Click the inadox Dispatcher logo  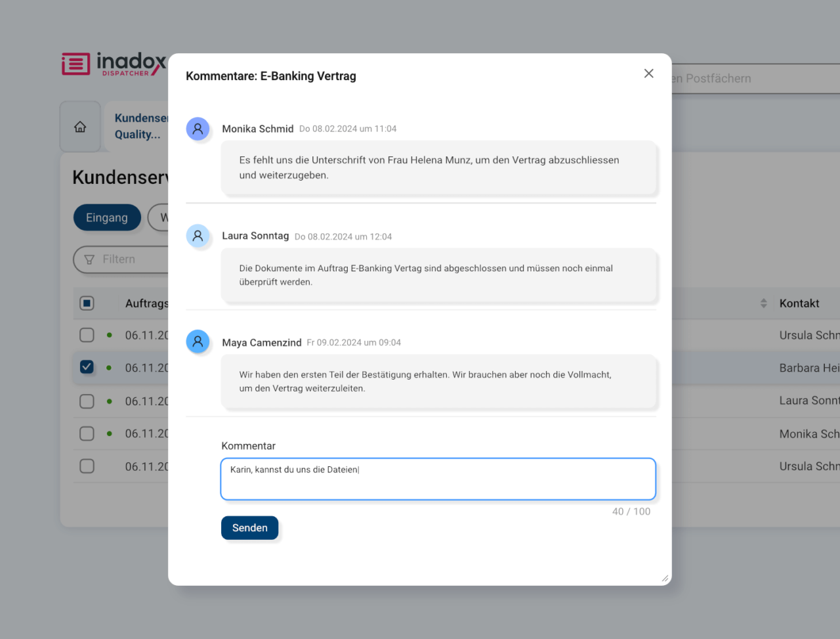pos(114,64)
